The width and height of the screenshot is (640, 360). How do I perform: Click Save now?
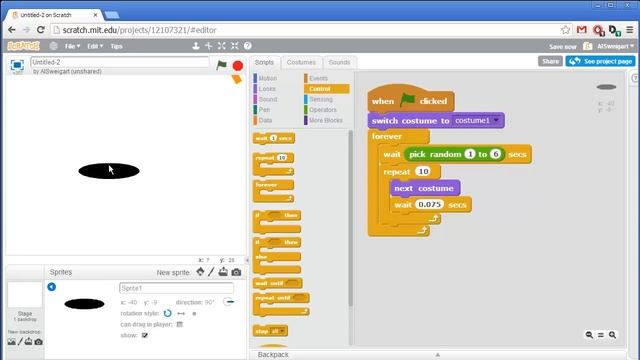tap(562, 47)
